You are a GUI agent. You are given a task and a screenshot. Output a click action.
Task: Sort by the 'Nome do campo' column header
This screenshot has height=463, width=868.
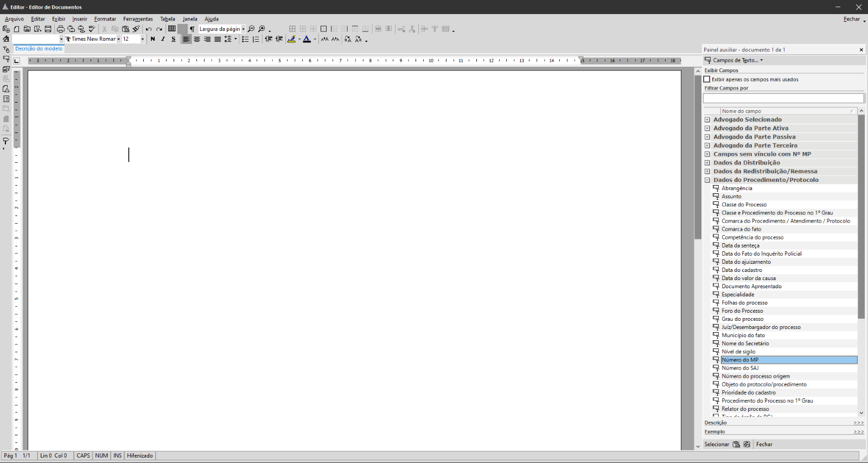coord(789,111)
